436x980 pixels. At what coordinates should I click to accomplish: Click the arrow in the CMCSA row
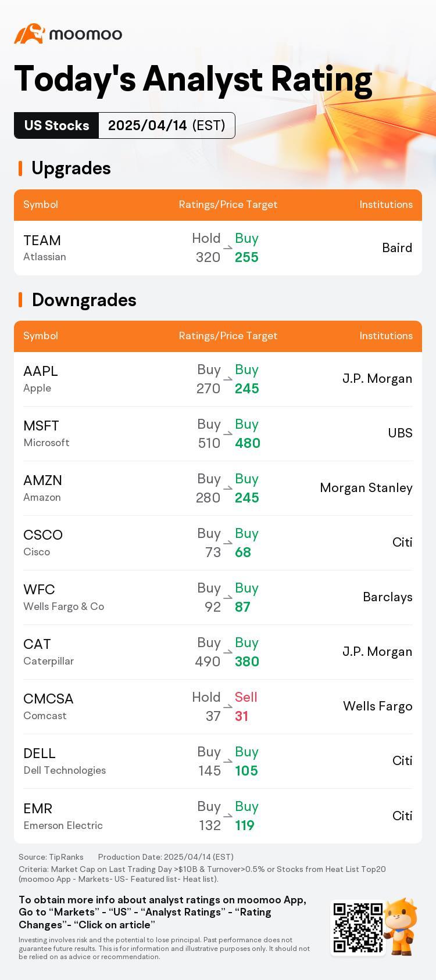coord(228,706)
